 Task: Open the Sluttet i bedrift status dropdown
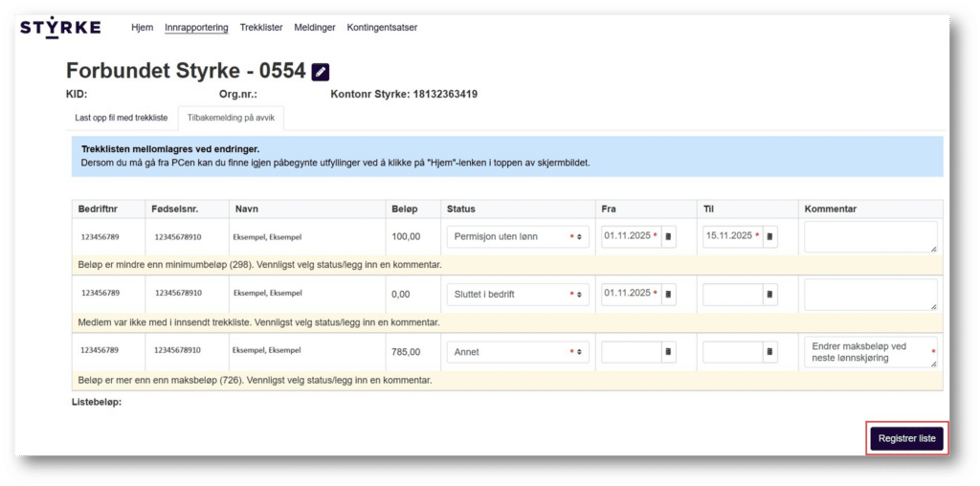coord(517,295)
